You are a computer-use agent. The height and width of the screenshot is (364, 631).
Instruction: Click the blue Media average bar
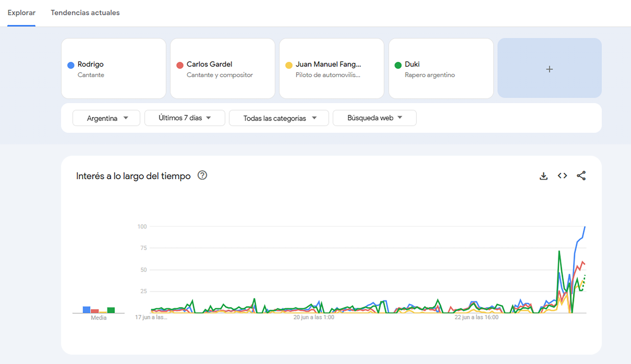(86, 310)
